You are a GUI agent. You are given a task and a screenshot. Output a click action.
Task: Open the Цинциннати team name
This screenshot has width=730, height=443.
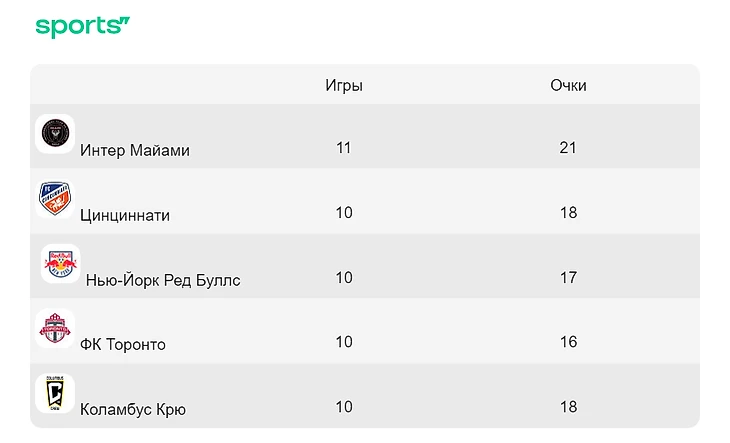coord(125,215)
